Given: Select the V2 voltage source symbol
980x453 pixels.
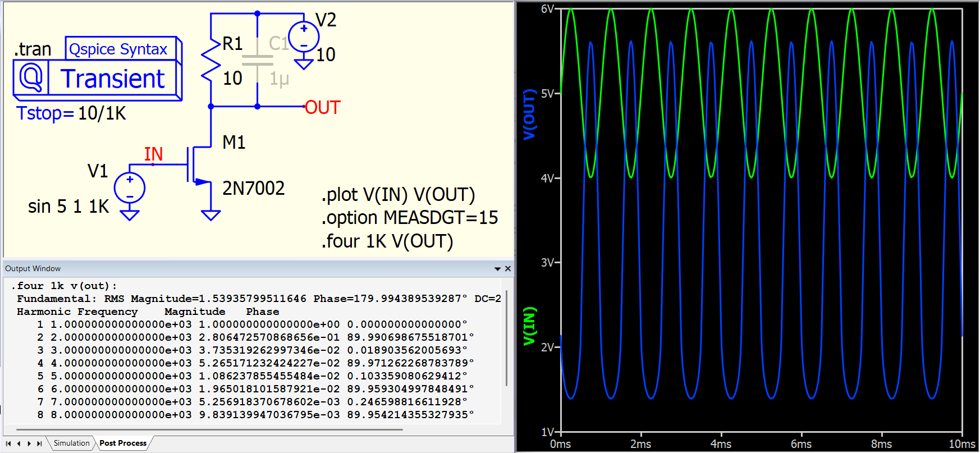Looking at the screenshot, I should pos(304,37).
